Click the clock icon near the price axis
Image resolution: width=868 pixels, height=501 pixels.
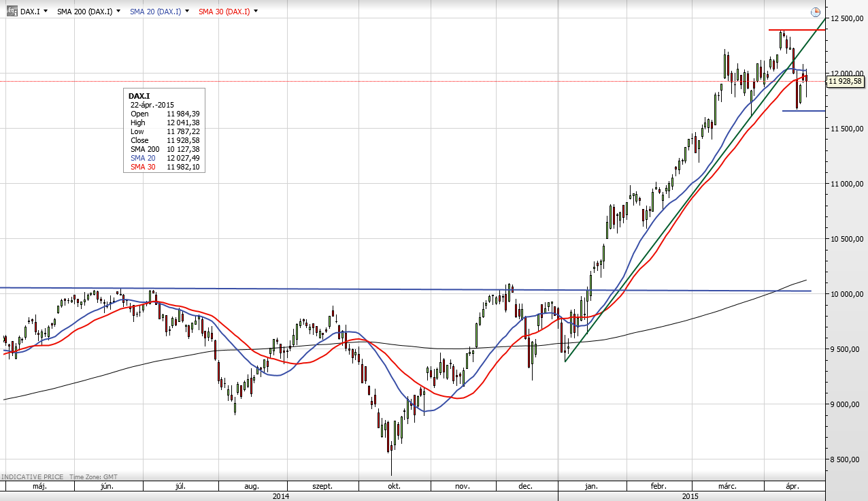tap(816, 12)
